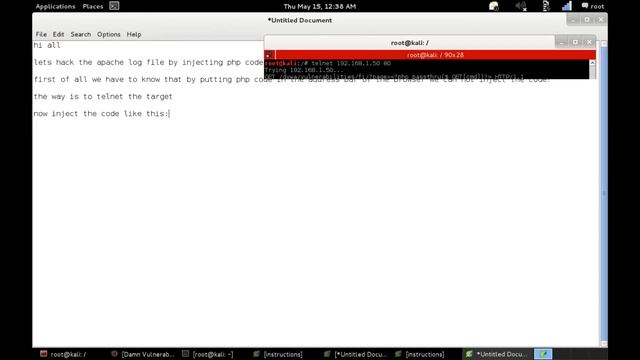Open the File menu
Viewport: 640px width, 360px height.
(x=41, y=34)
